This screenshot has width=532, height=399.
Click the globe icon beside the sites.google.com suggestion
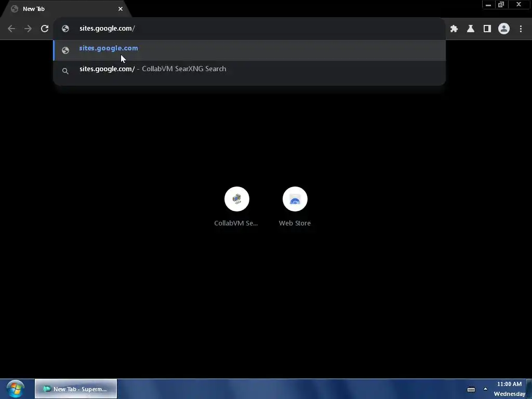(65, 50)
